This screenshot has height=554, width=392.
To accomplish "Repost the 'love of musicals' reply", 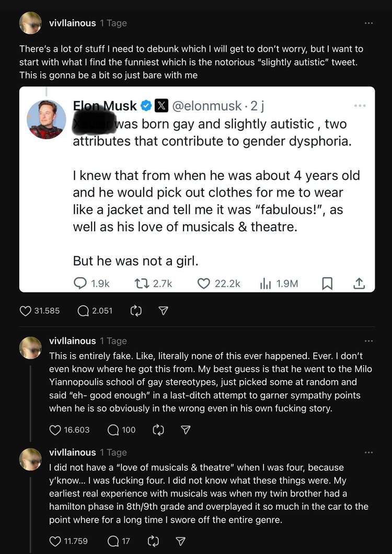I will click(153, 541).
